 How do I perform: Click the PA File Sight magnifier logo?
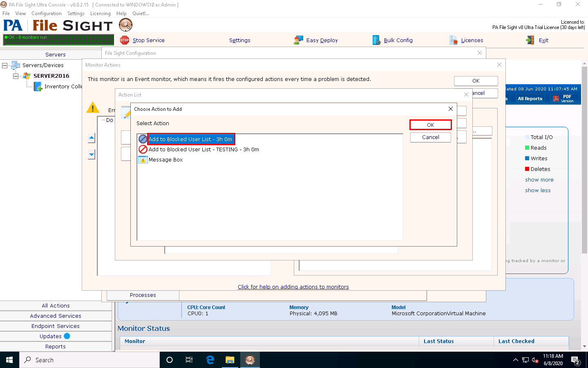click(x=126, y=25)
